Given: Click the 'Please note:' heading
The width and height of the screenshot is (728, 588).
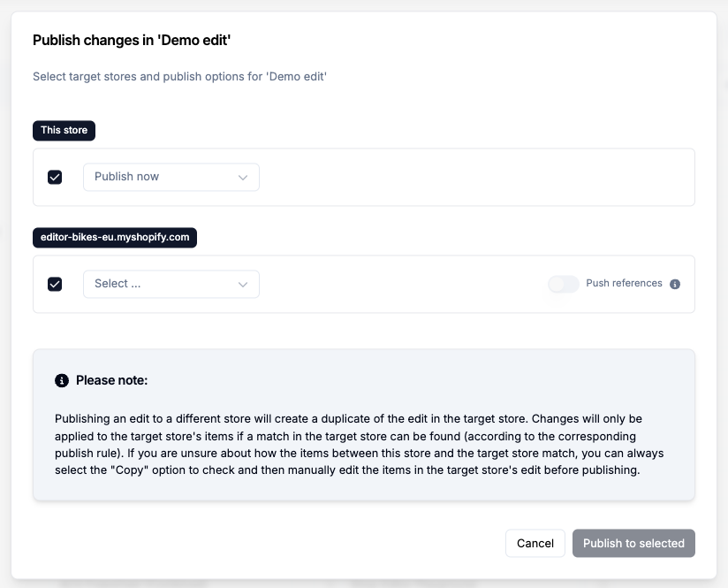Looking at the screenshot, I should coord(111,380).
